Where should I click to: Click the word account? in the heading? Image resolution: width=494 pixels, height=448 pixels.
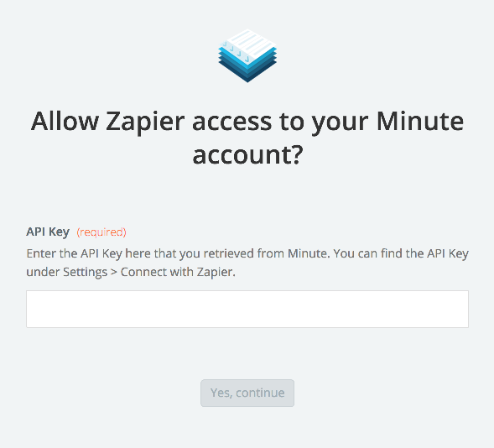point(248,154)
